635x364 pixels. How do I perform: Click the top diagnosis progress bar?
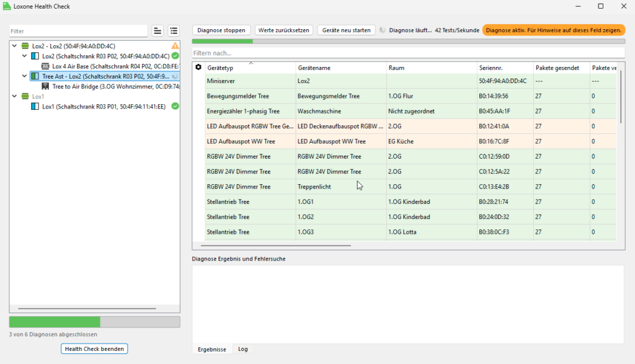(409, 42)
